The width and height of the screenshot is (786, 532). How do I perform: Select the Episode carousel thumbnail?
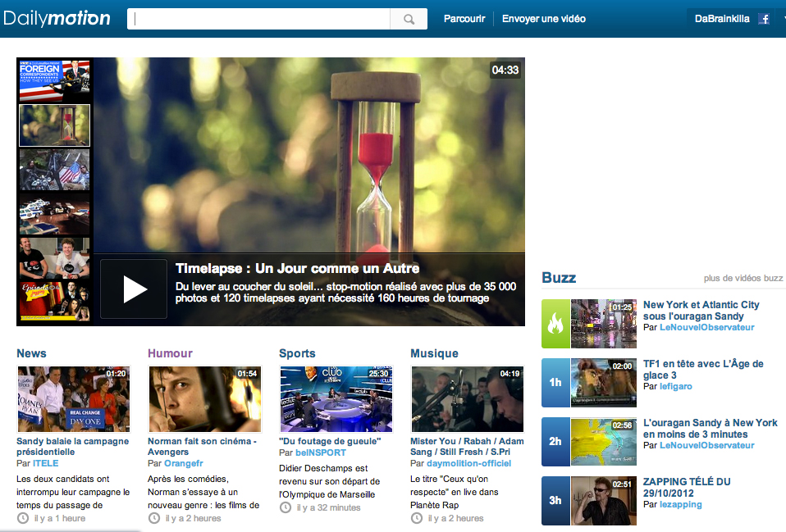coord(55,301)
